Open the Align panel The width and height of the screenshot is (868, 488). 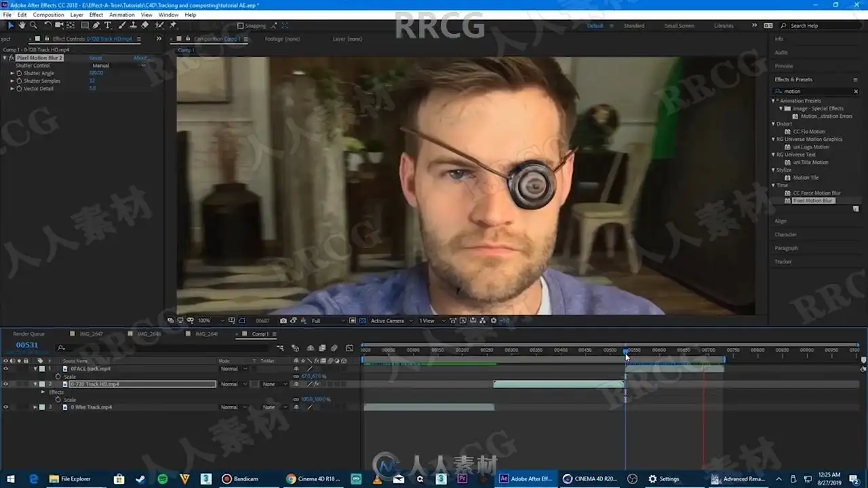(781, 221)
